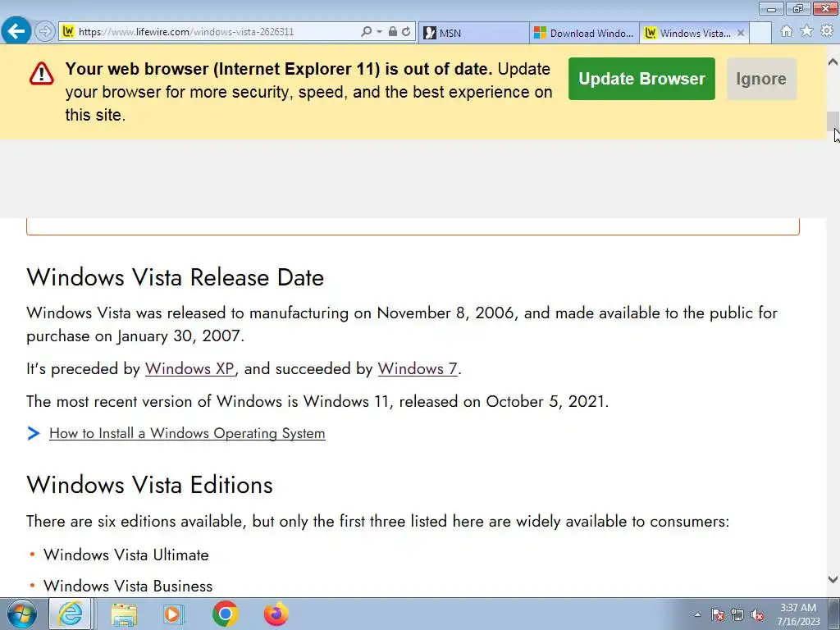This screenshot has width=840, height=630.
Task: Click the search magnifier in address bar
Action: pos(366,32)
